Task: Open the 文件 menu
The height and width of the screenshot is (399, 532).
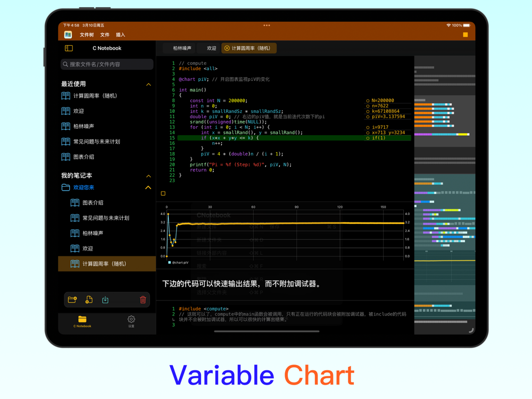Action: pos(105,35)
